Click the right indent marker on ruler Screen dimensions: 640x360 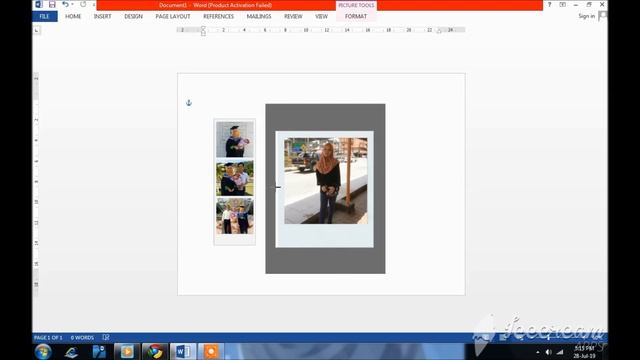pos(439,31)
